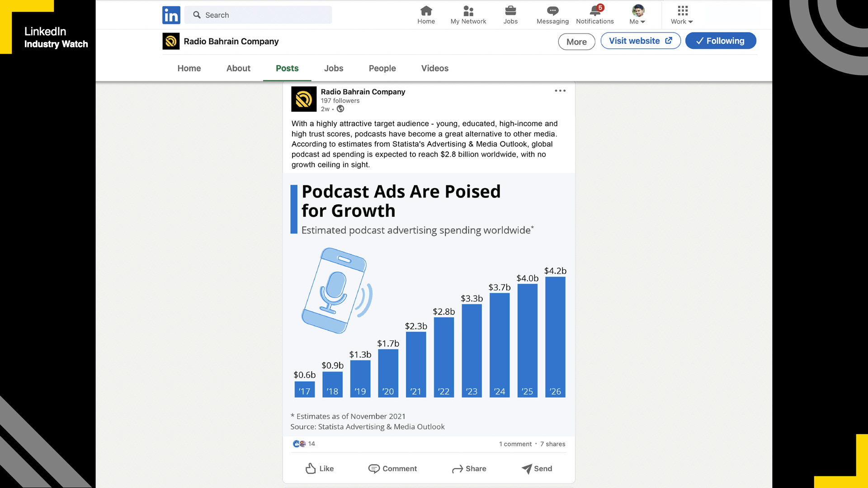This screenshot has height=488, width=868.
Task: Click the post globe visibility icon
Action: [340, 109]
